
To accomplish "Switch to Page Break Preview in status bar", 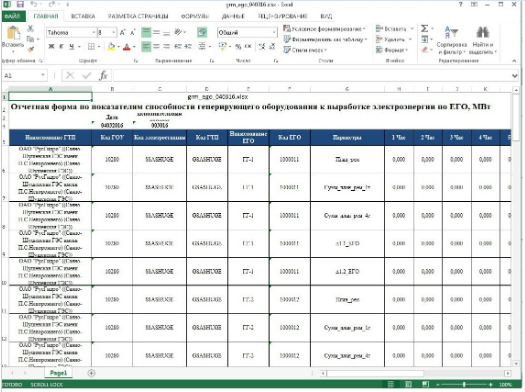I will coord(425,384).
